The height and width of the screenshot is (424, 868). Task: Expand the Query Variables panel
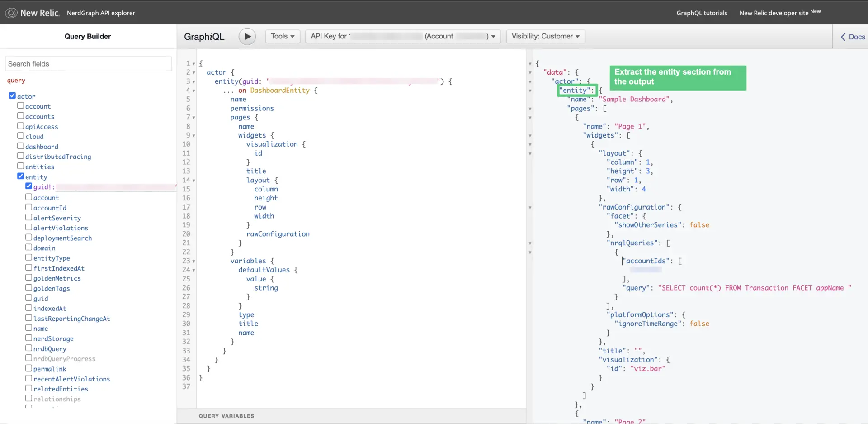pyautogui.click(x=226, y=416)
